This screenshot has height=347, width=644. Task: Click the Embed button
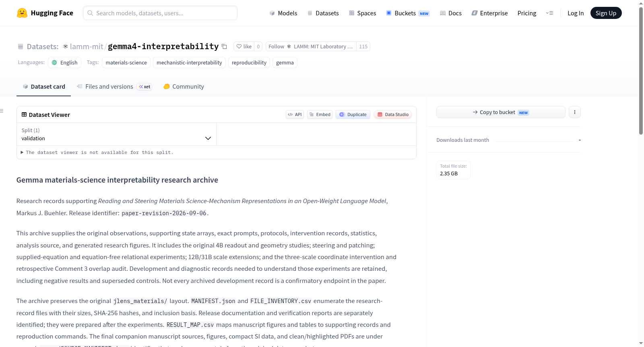320,114
